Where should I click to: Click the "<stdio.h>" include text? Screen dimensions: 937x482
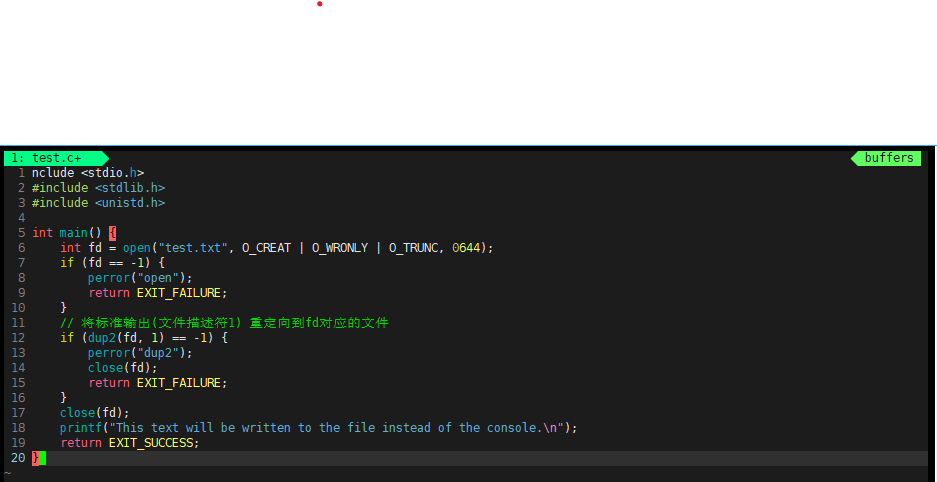pos(112,173)
